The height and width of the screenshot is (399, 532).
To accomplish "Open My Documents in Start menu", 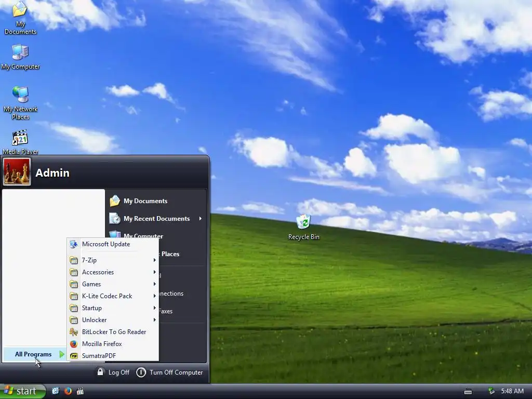I will 145,201.
